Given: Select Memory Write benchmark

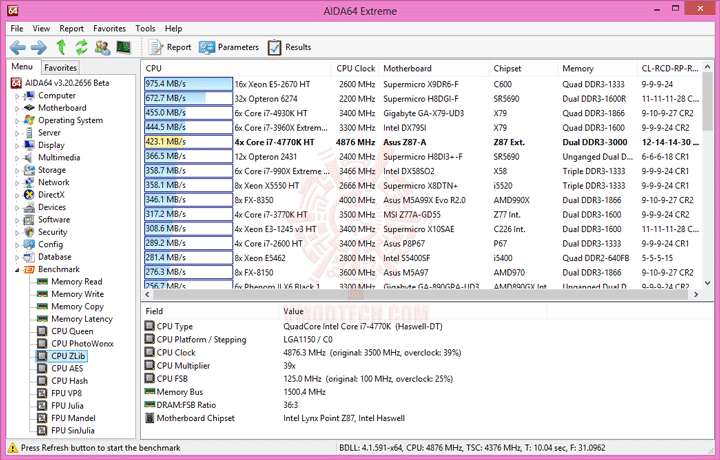Looking at the screenshot, I should [x=77, y=294].
